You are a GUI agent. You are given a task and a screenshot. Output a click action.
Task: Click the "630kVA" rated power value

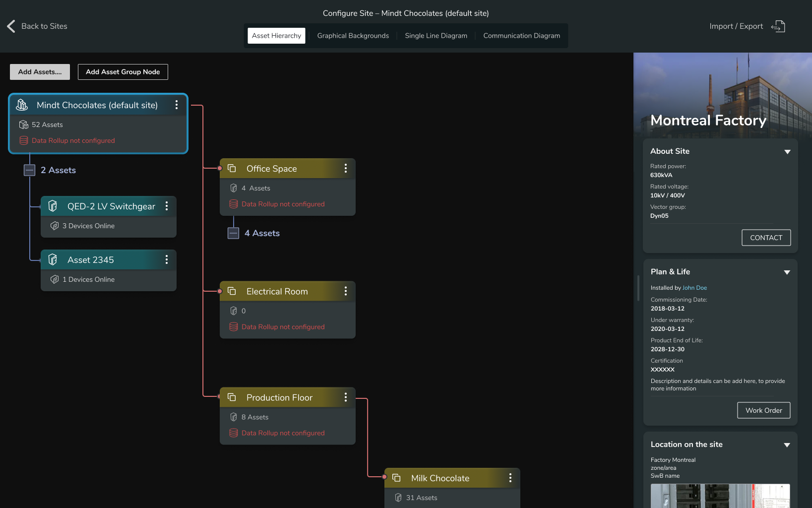pyautogui.click(x=661, y=175)
